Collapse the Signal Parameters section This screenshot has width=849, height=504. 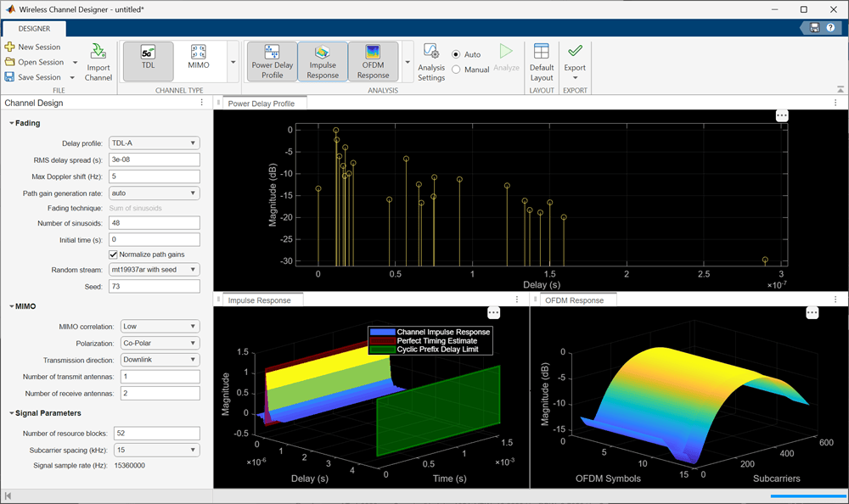(11, 413)
